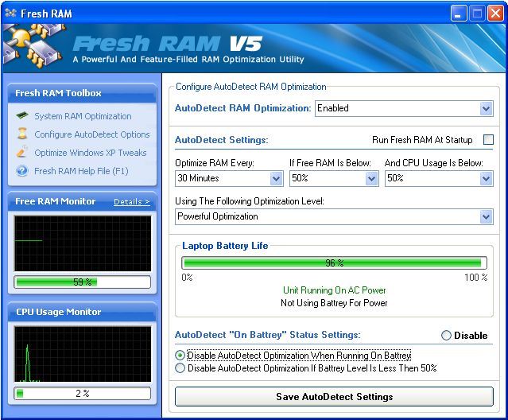
Task: Click the pencil icon beside Optimize Windows XP Tweaks
Action: coord(22,152)
